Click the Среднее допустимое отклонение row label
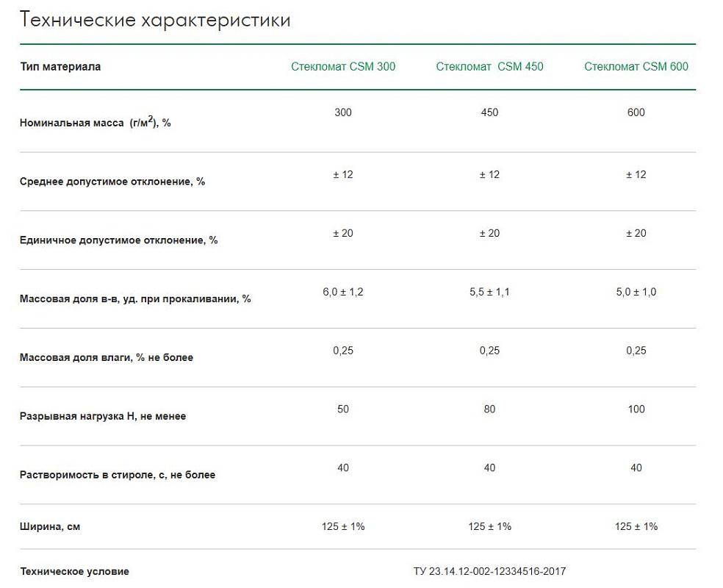723x588 pixels. [112, 182]
